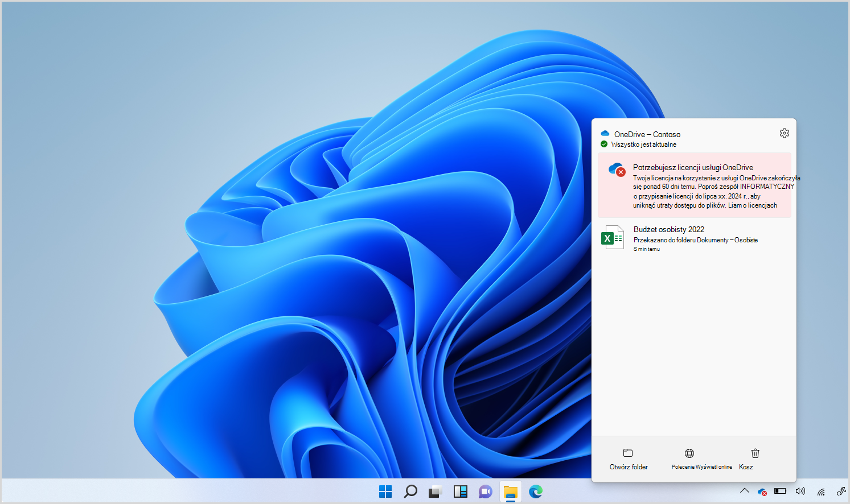This screenshot has width=850, height=504.
Task: Click 'Potrzebujesz licencji usługi OneDrive' heading
Action: point(693,167)
